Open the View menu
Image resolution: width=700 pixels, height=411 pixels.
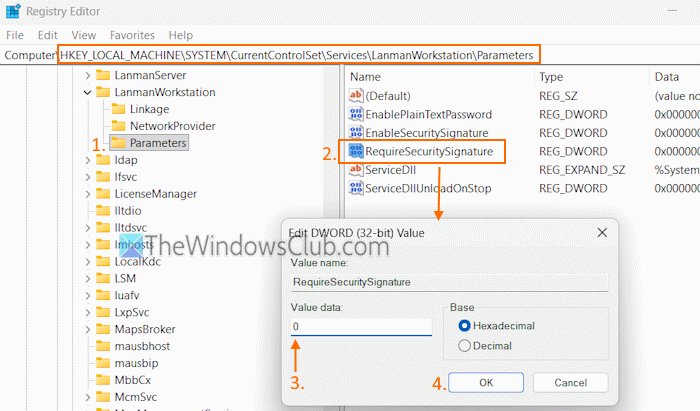83,35
